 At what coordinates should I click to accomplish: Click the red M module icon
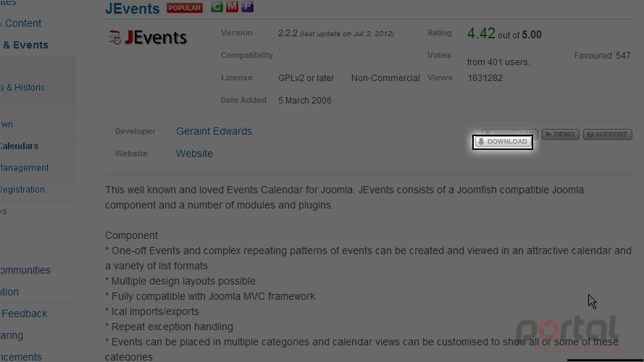tap(232, 7)
